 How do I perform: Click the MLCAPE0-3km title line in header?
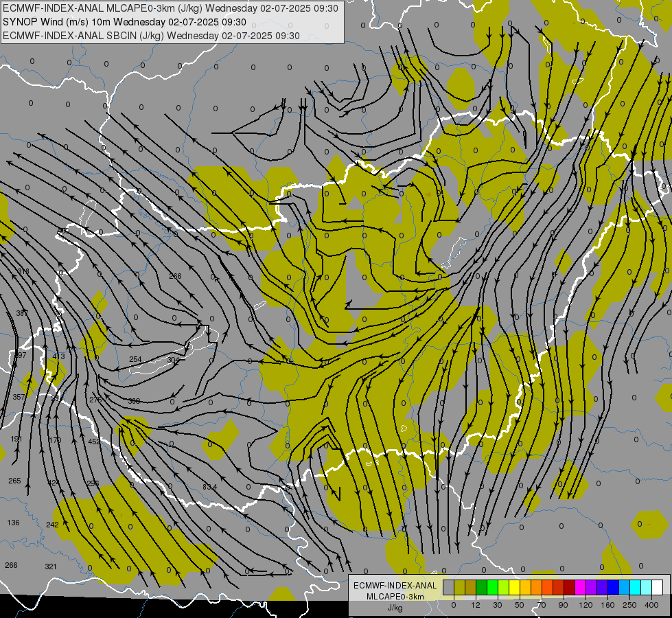point(170,8)
